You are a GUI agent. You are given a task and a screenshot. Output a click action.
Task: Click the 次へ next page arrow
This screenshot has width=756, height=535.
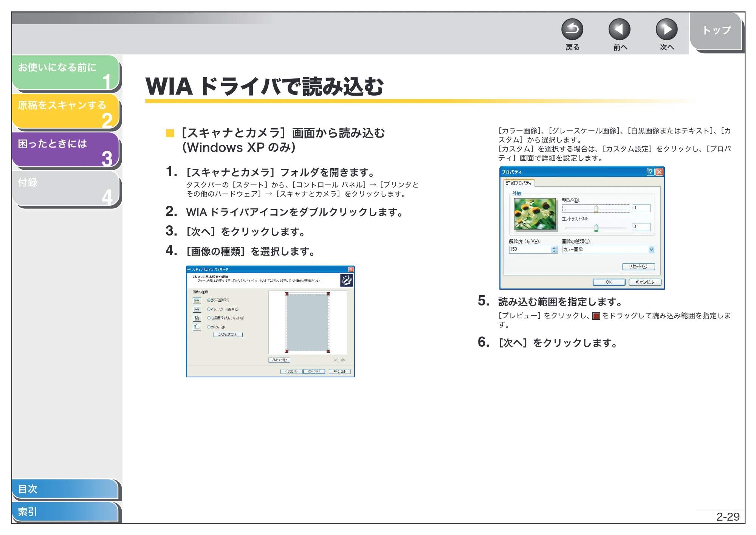666,29
